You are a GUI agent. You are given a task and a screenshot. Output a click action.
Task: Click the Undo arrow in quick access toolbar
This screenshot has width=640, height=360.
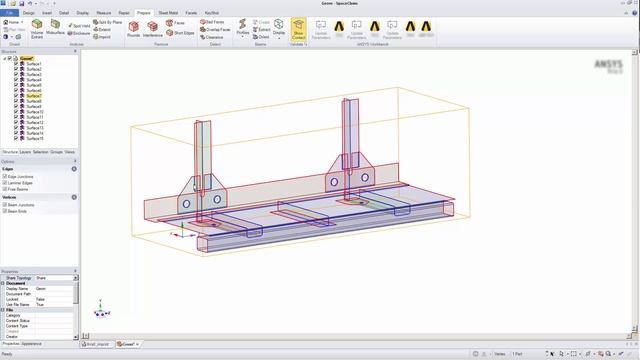click(30, 3)
